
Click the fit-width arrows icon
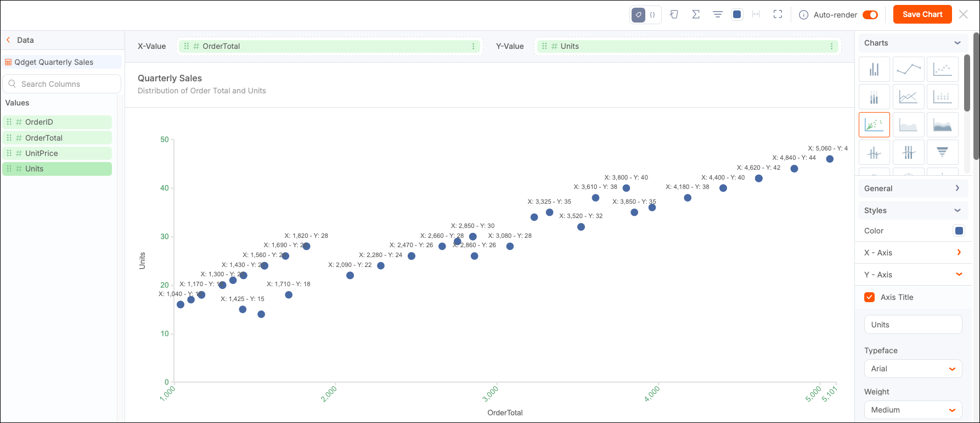point(756,15)
